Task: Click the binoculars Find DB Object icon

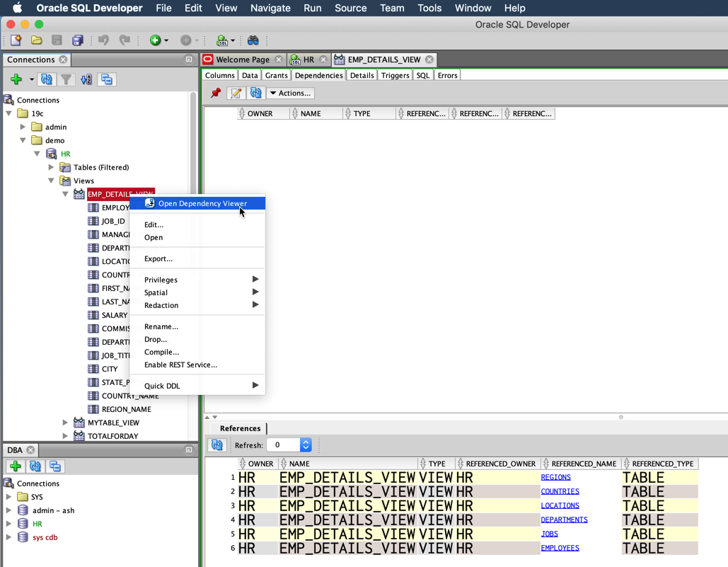Action: [x=253, y=40]
